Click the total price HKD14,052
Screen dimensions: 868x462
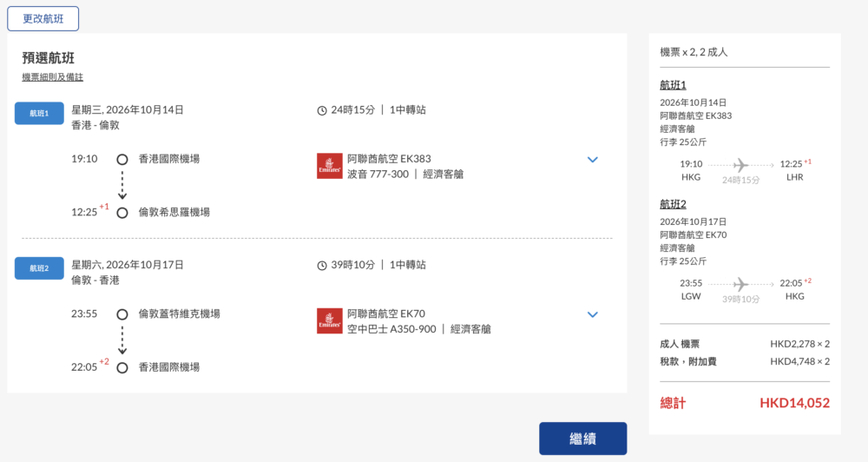794,403
